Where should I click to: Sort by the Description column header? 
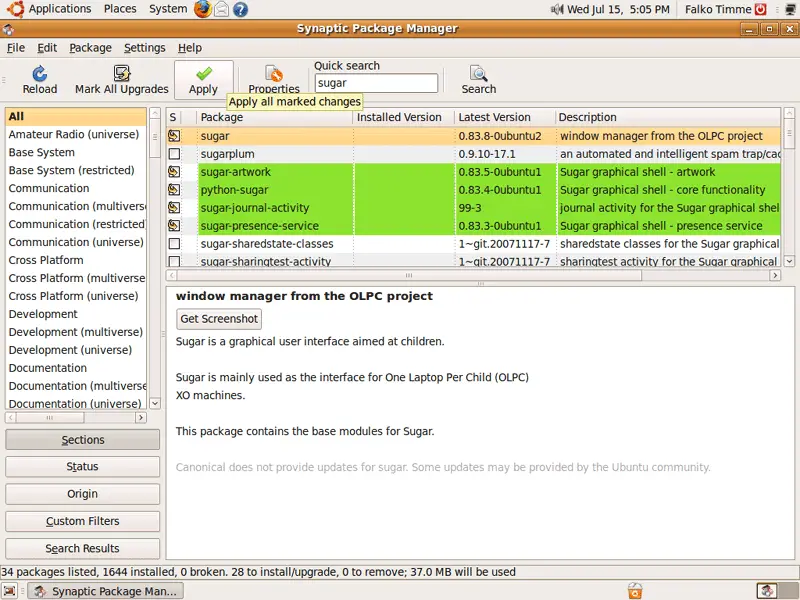[667, 117]
